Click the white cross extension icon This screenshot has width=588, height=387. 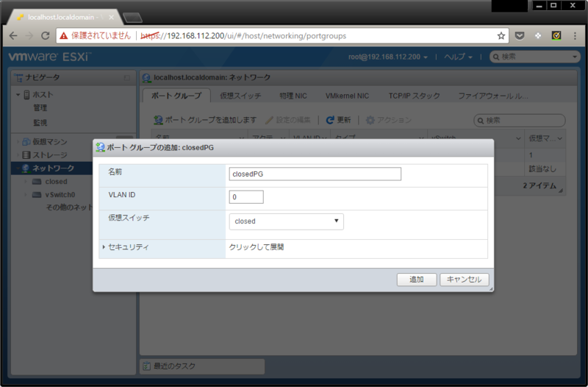pos(538,35)
